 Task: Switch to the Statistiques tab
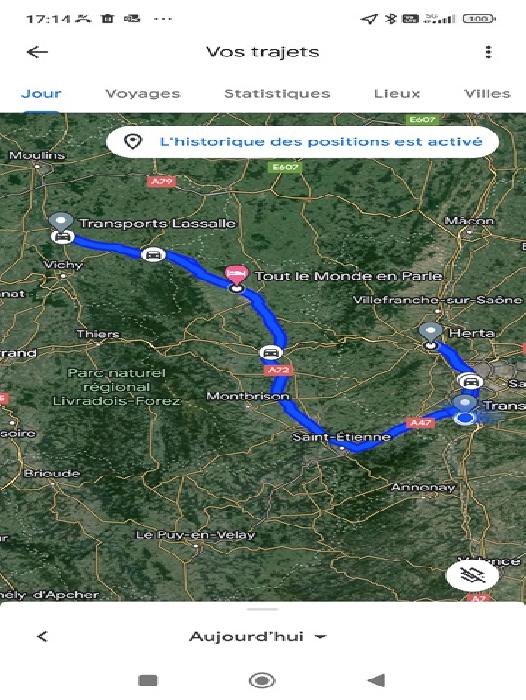pyautogui.click(x=277, y=94)
